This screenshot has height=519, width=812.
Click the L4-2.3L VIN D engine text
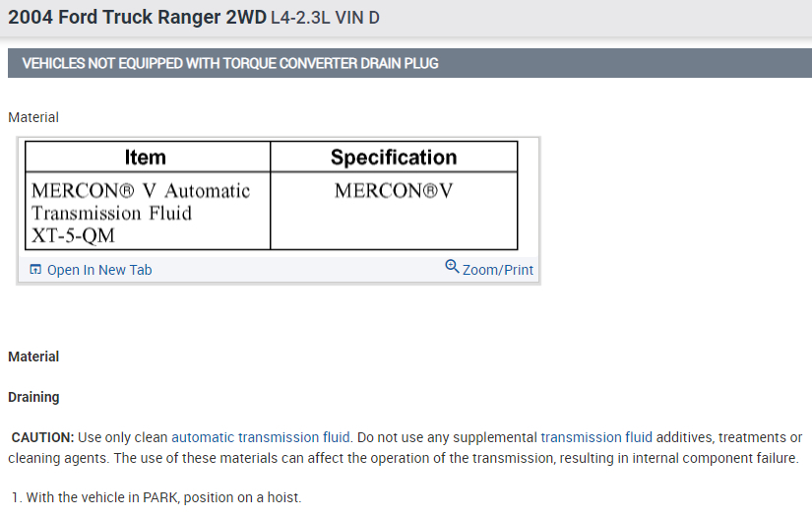tap(325, 20)
